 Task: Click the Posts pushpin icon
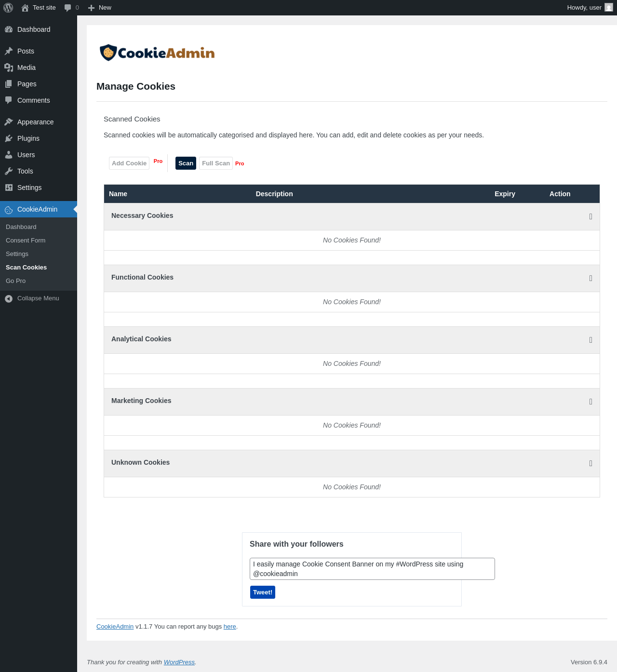pyautogui.click(x=9, y=51)
